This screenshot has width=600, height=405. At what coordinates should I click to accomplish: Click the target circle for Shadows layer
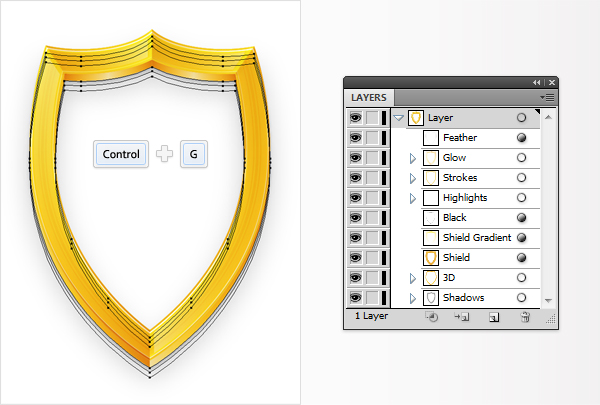tap(521, 297)
